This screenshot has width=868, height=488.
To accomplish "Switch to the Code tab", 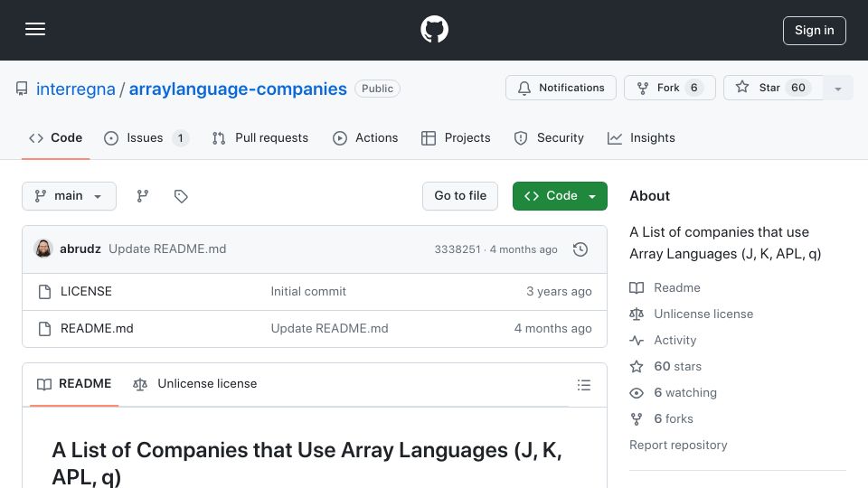I will click(55, 137).
